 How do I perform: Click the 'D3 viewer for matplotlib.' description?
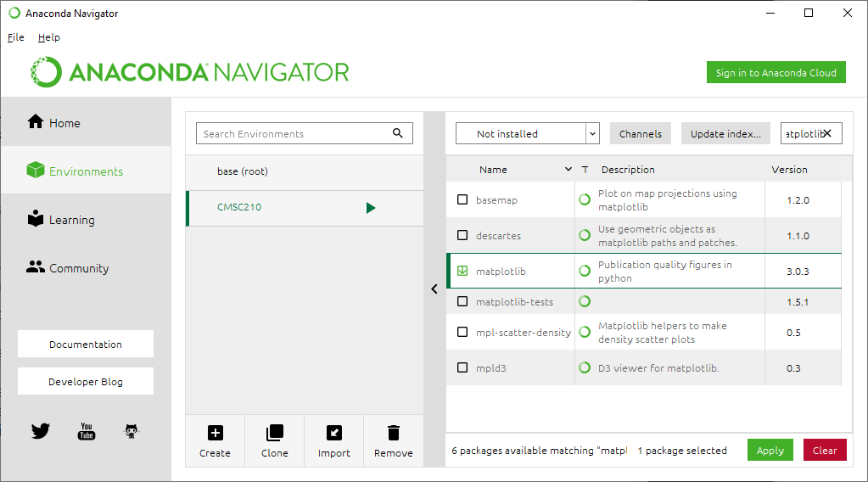tap(658, 368)
